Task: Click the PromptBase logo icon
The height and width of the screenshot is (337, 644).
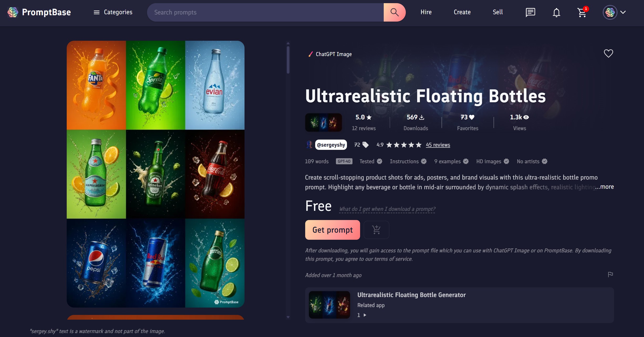Action: pyautogui.click(x=13, y=12)
